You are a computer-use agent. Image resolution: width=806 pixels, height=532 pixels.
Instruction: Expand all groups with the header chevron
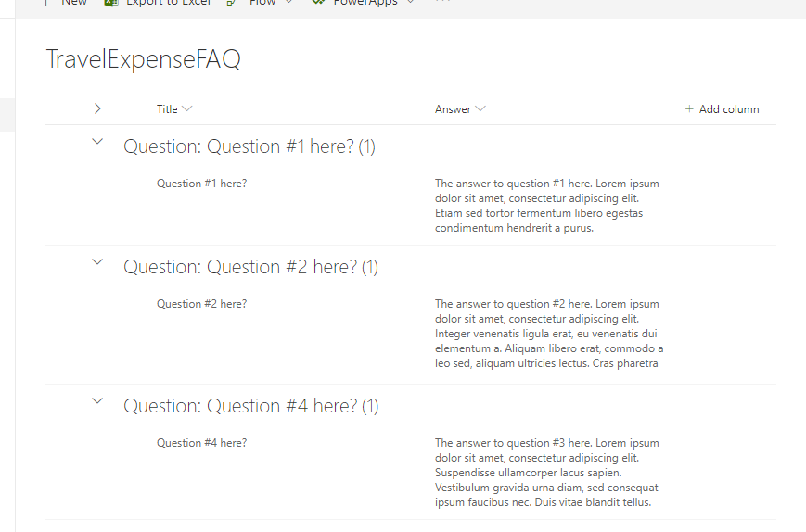coord(97,108)
